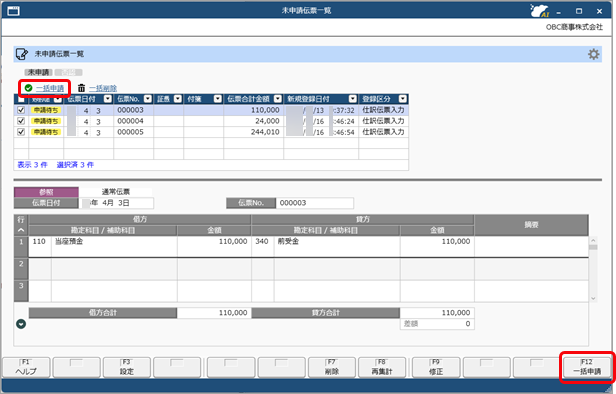Select the slip number 000004 cell

[x=133, y=121]
